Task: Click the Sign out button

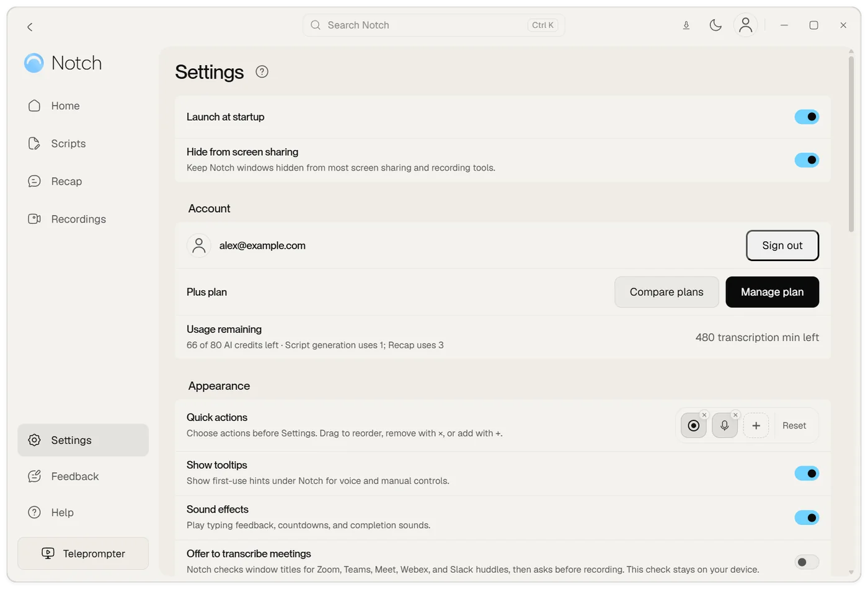Action: click(x=782, y=246)
